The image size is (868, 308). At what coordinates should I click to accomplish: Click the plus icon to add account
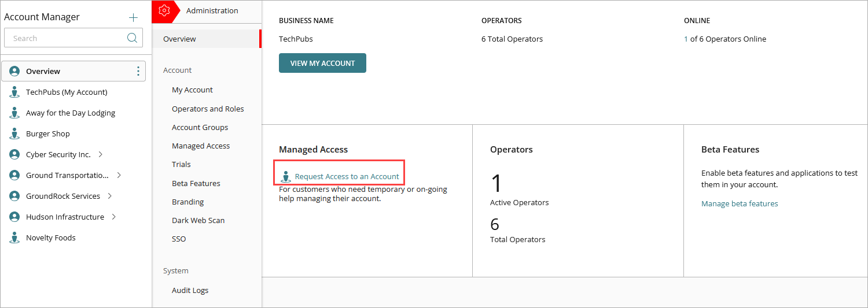134,17
